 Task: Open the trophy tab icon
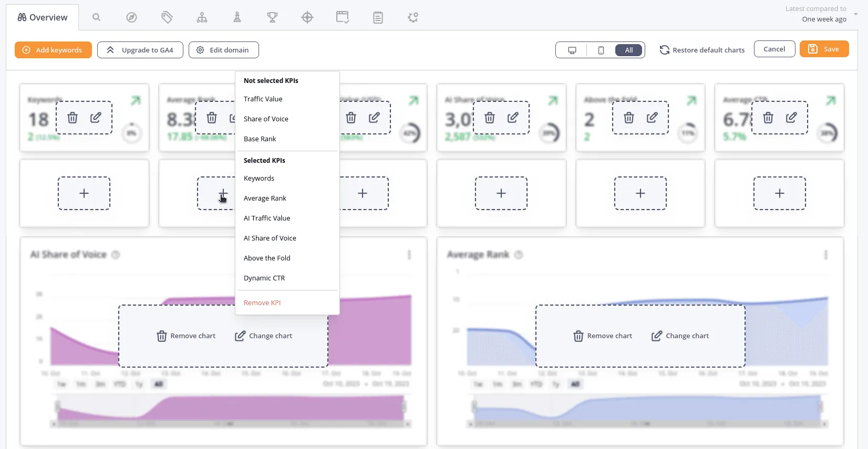tap(272, 17)
